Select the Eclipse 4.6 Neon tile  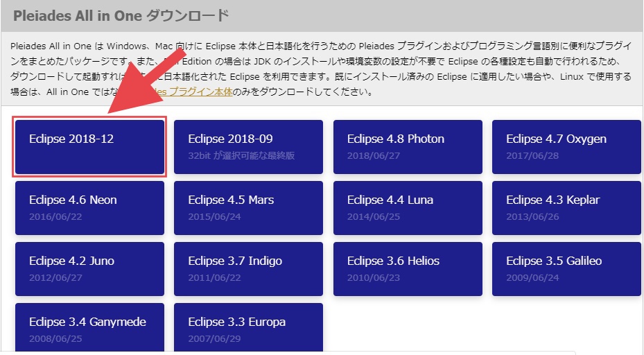(x=89, y=208)
